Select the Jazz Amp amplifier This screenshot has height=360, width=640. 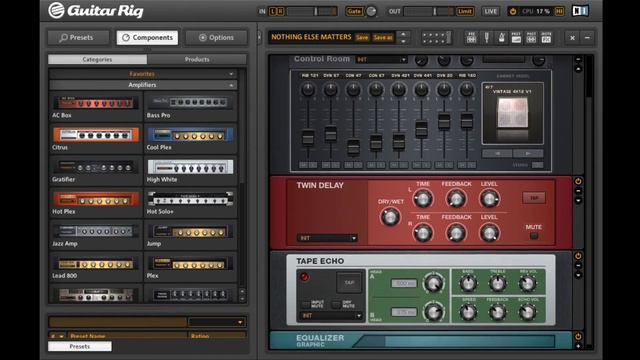pyautogui.click(x=96, y=231)
